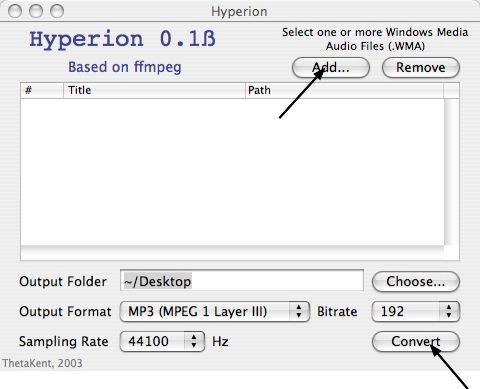The height and width of the screenshot is (389, 480).
Task: Click the Add... button
Action: tap(331, 68)
